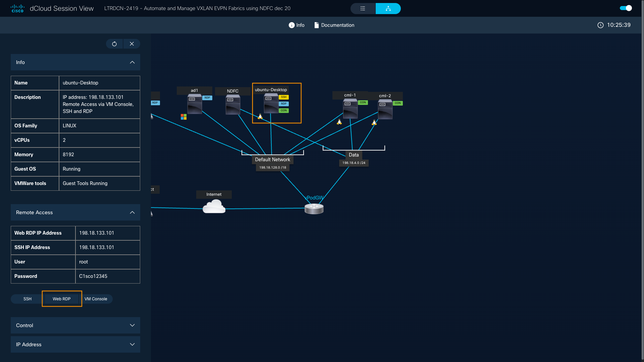The width and height of the screenshot is (644, 362).
Task: Click the RDP badge on ad1
Action: (x=207, y=98)
